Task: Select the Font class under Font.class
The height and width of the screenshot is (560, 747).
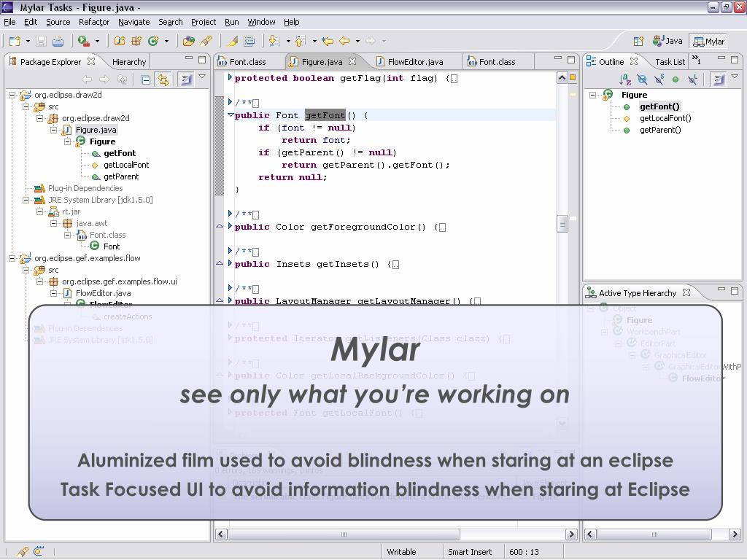Action: [112, 246]
